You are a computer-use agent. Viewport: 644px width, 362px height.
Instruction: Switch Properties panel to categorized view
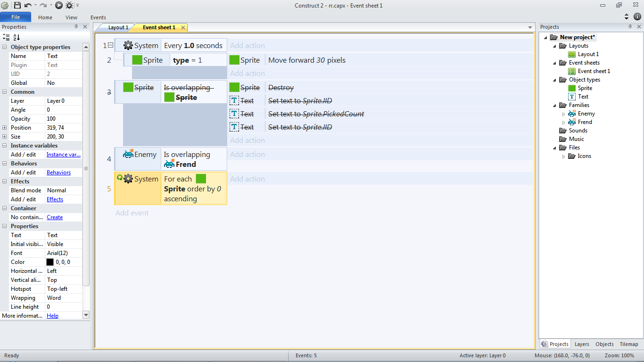pyautogui.click(x=6, y=37)
